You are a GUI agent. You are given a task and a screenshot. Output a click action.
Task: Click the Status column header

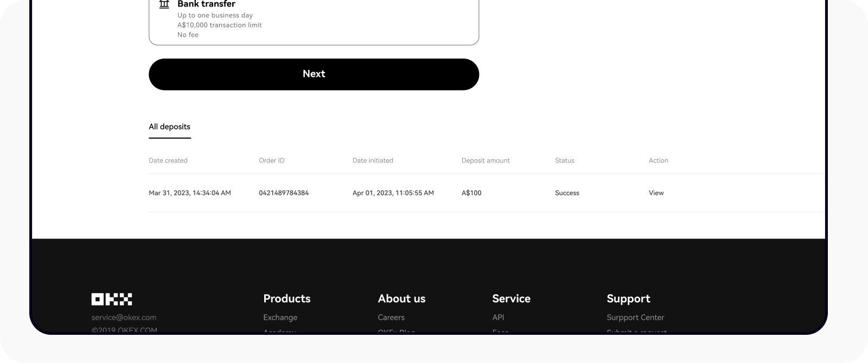[564, 160]
